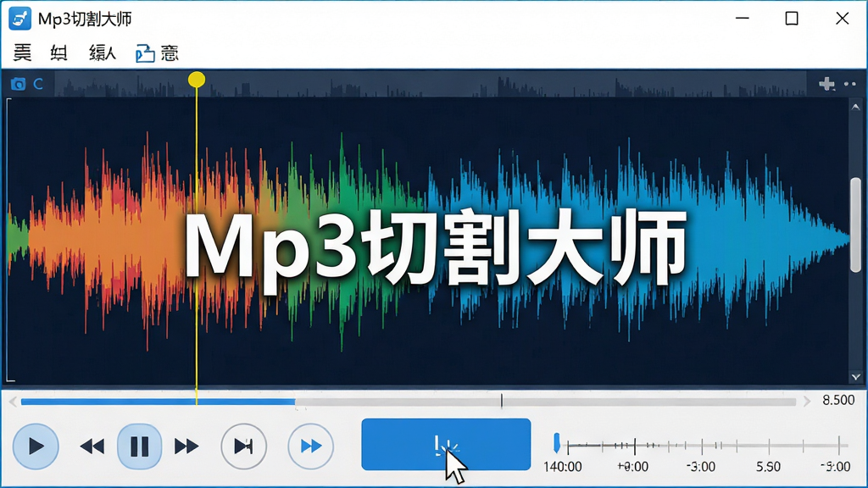Click the blue circled fast-forward button
Image resolution: width=868 pixels, height=488 pixels.
[x=310, y=446]
